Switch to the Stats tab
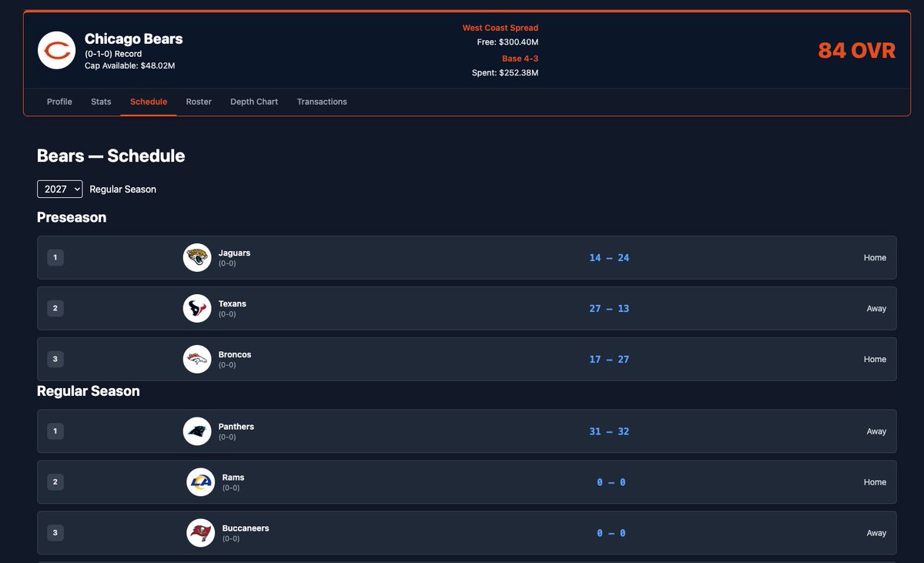924x563 pixels. [x=101, y=102]
